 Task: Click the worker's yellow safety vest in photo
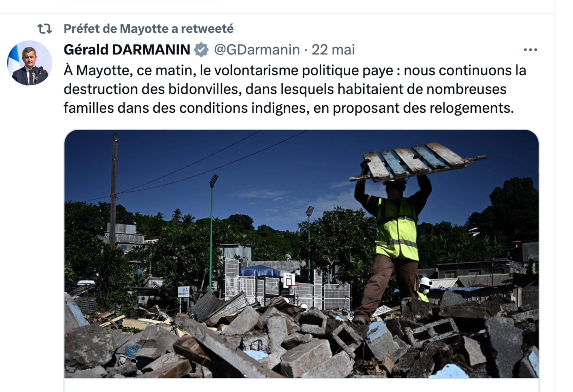(396, 229)
